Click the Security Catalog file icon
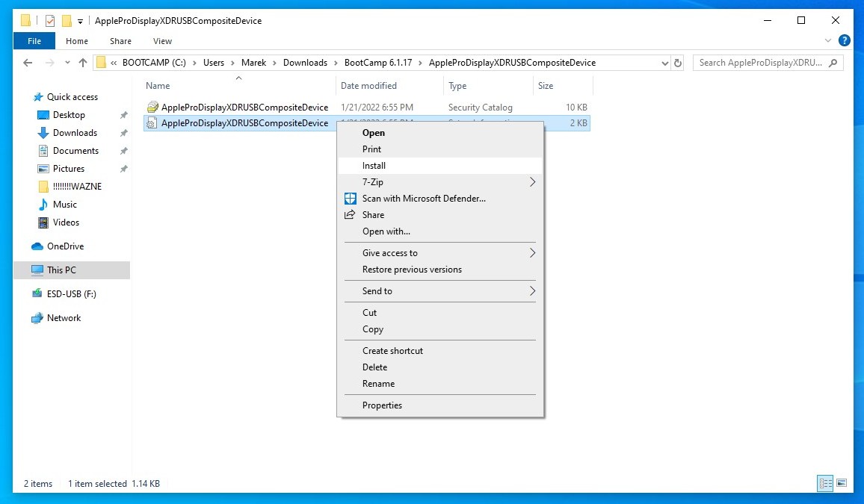Screen dimensions: 864x504 [x=152, y=108]
